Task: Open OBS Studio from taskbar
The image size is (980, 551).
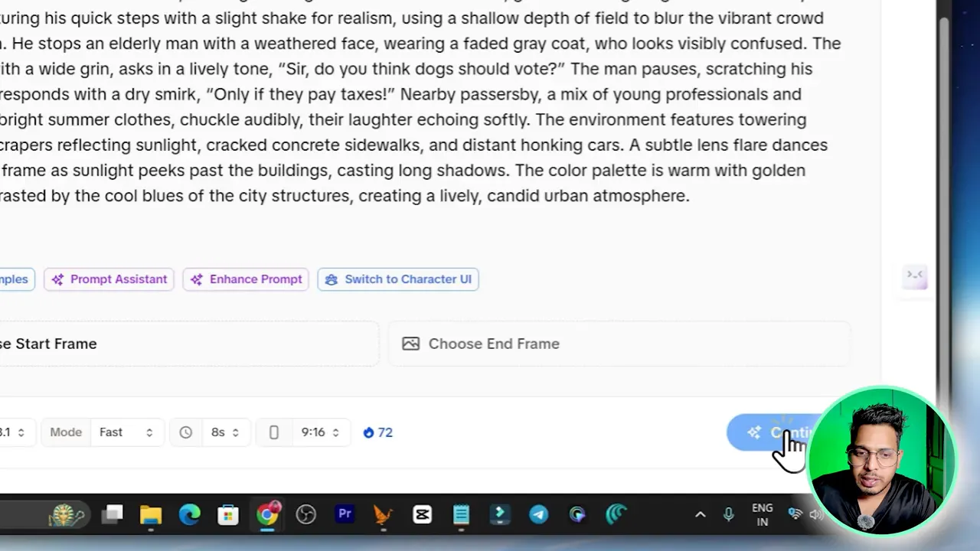Action: click(x=305, y=515)
